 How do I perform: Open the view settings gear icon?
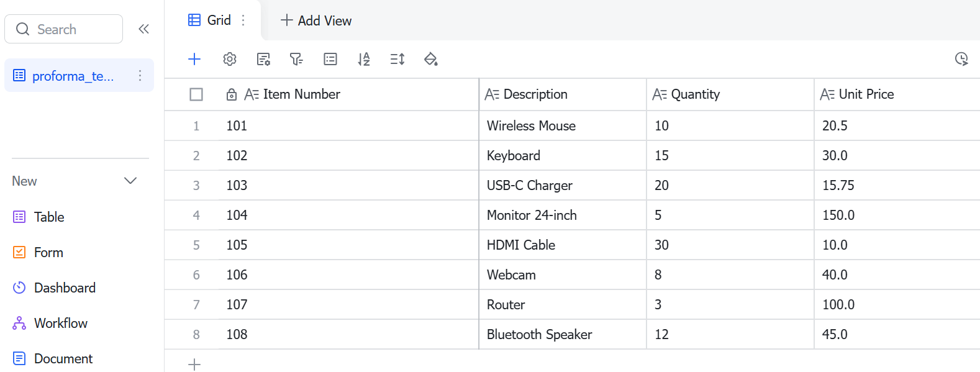pyautogui.click(x=230, y=59)
